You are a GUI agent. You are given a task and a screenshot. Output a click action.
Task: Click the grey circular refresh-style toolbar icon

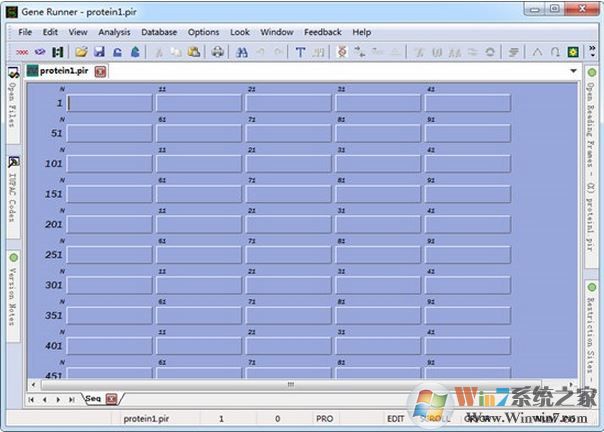pyautogui.click(x=490, y=52)
